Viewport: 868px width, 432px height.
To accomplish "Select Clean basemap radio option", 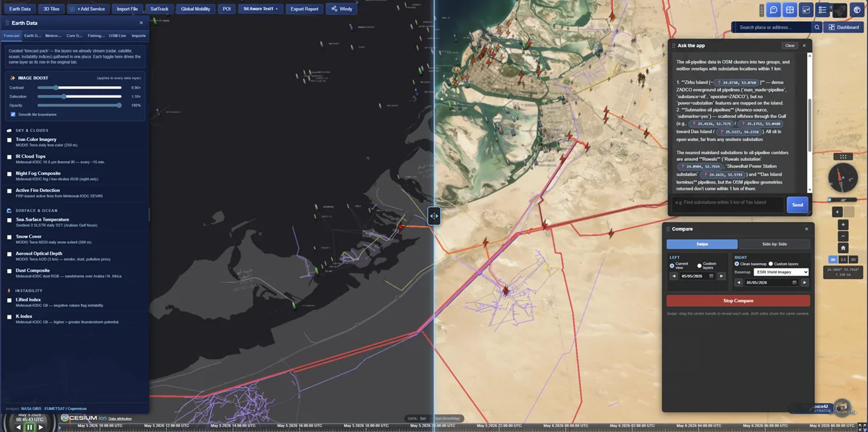I will click(737, 264).
